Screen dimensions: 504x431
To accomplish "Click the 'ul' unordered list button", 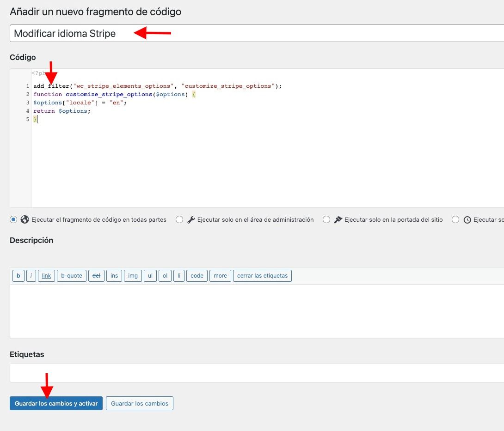I will (x=150, y=276).
